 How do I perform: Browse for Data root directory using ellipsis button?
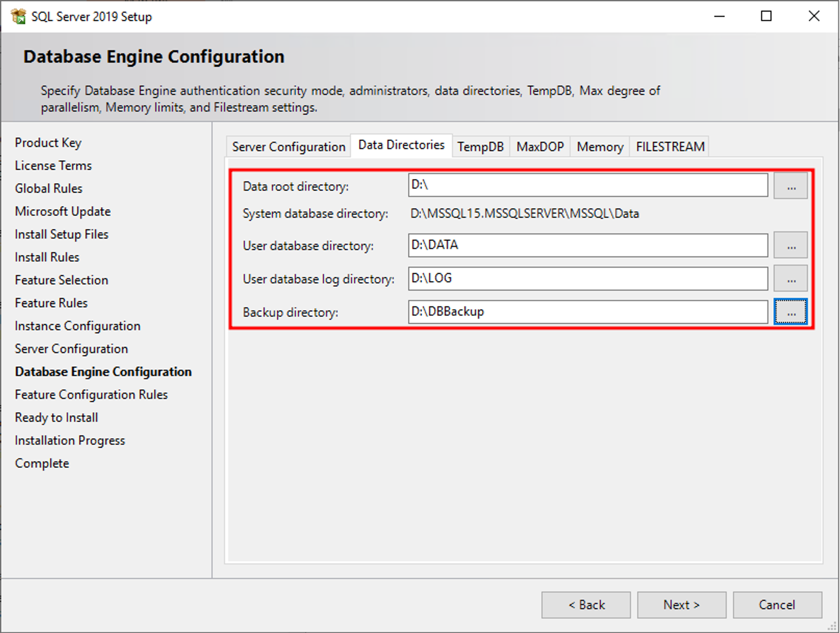click(790, 186)
